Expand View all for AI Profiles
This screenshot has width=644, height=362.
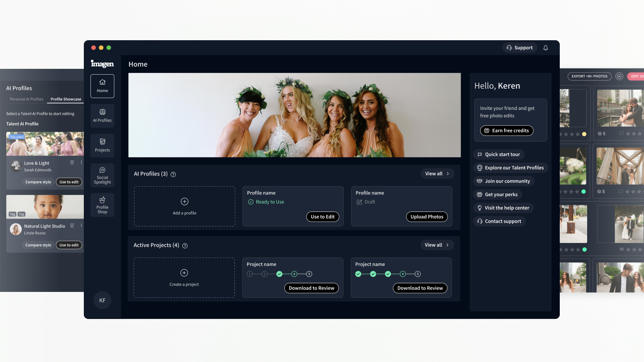coord(437,174)
